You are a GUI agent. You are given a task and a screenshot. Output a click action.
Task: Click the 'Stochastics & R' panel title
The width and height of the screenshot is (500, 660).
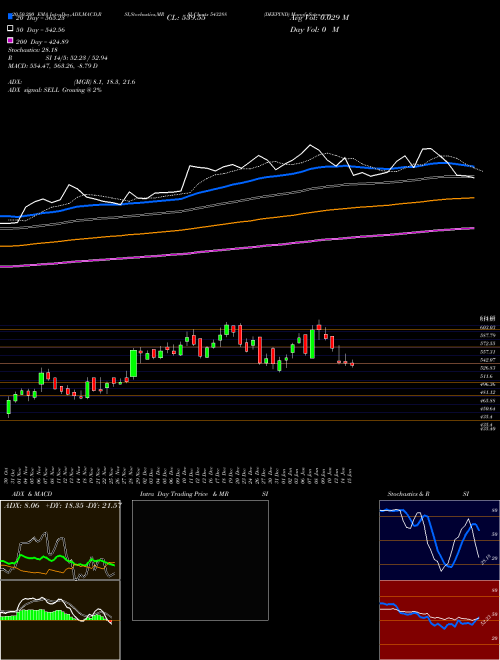click(408, 494)
